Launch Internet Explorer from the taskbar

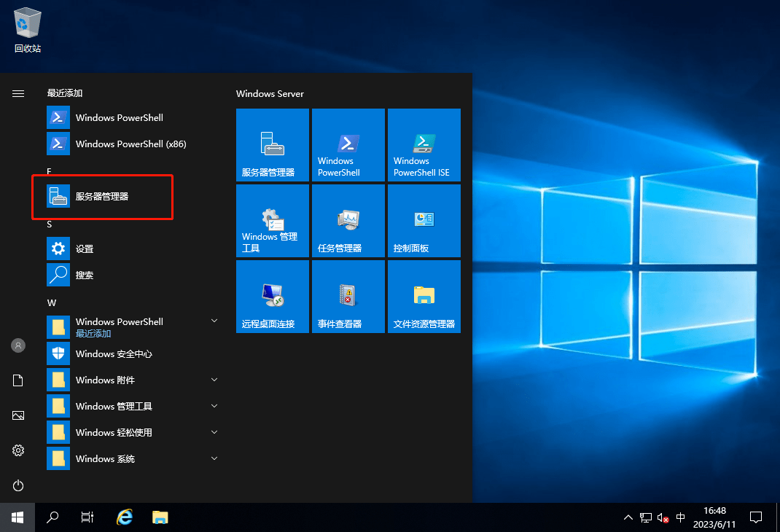click(125, 517)
